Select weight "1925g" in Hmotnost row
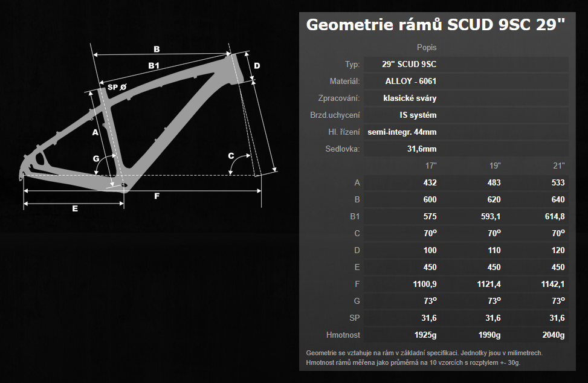Screen dimensions: 588x383 [425, 335]
